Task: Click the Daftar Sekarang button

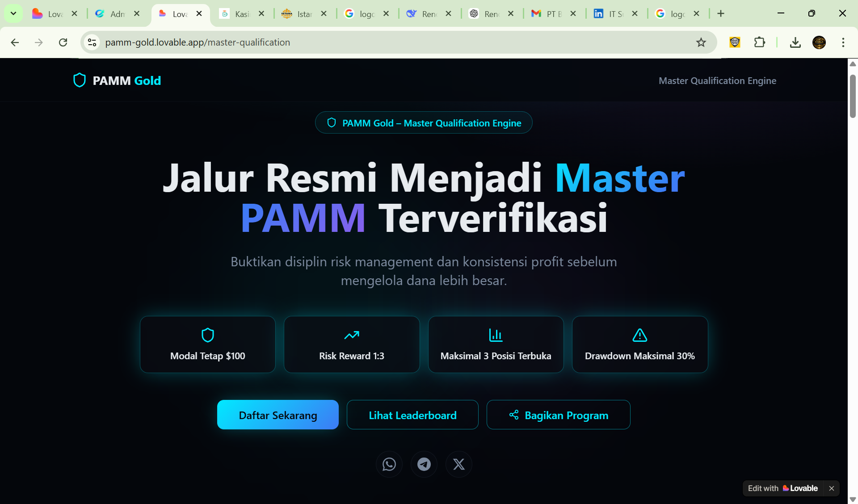Action: tap(278, 415)
